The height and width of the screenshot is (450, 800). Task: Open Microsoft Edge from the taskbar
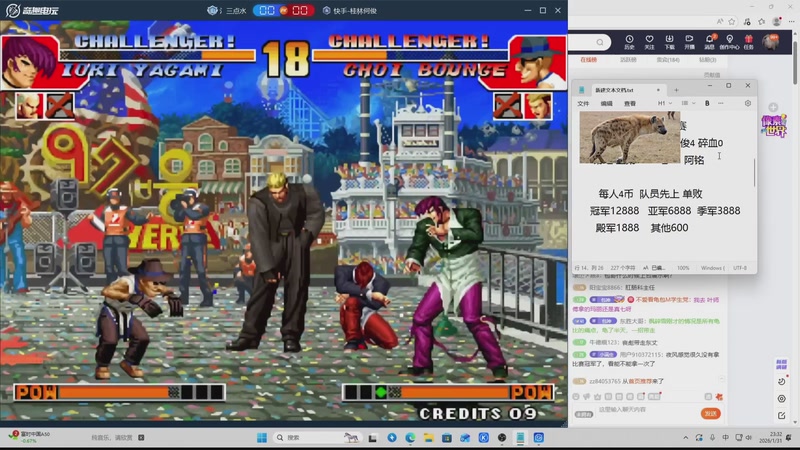click(x=410, y=438)
